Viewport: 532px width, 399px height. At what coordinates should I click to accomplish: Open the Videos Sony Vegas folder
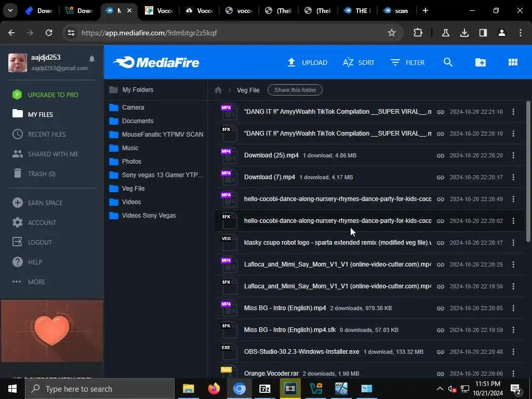click(x=143, y=216)
